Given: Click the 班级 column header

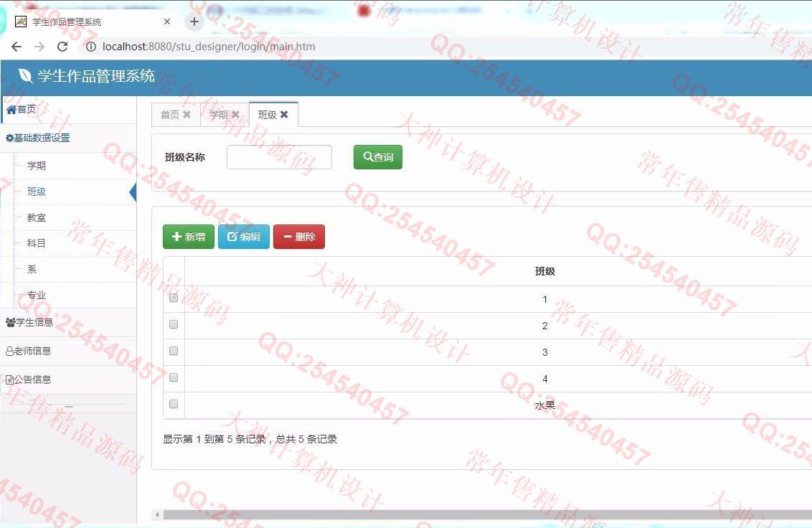Looking at the screenshot, I should [544, 271].
